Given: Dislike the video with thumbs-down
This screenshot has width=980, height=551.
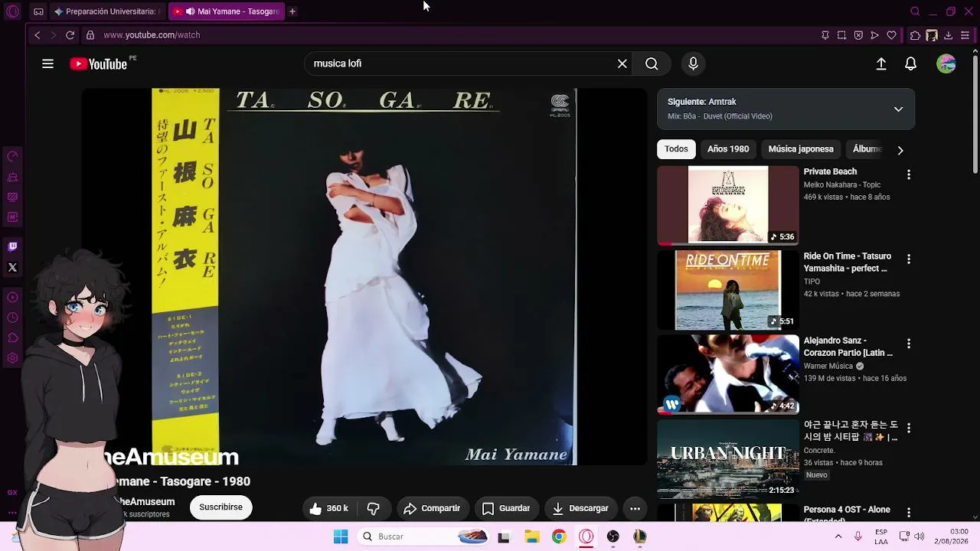Looking at the screenshot, I should [373, 508].
